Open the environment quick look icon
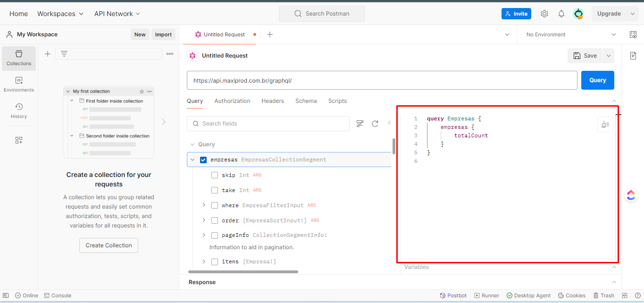Image resolution: width=644 pixels, height=303 pixels. pyautogui.click(x=633, y=34)
